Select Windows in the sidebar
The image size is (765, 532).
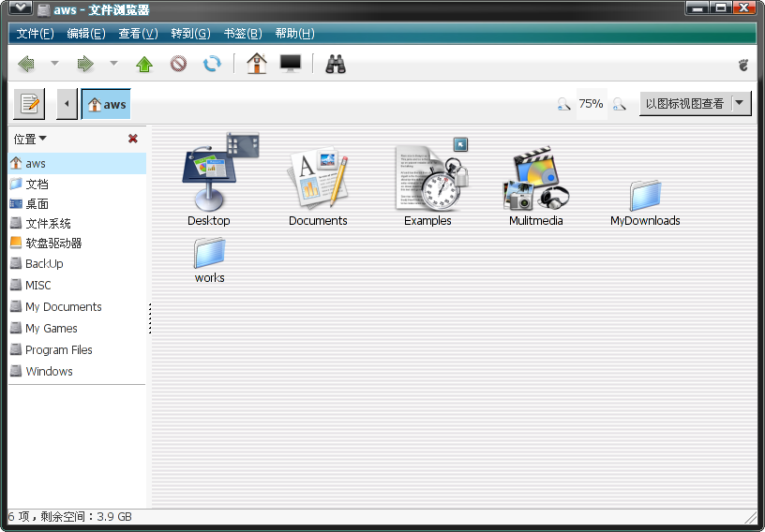(77, 371)
